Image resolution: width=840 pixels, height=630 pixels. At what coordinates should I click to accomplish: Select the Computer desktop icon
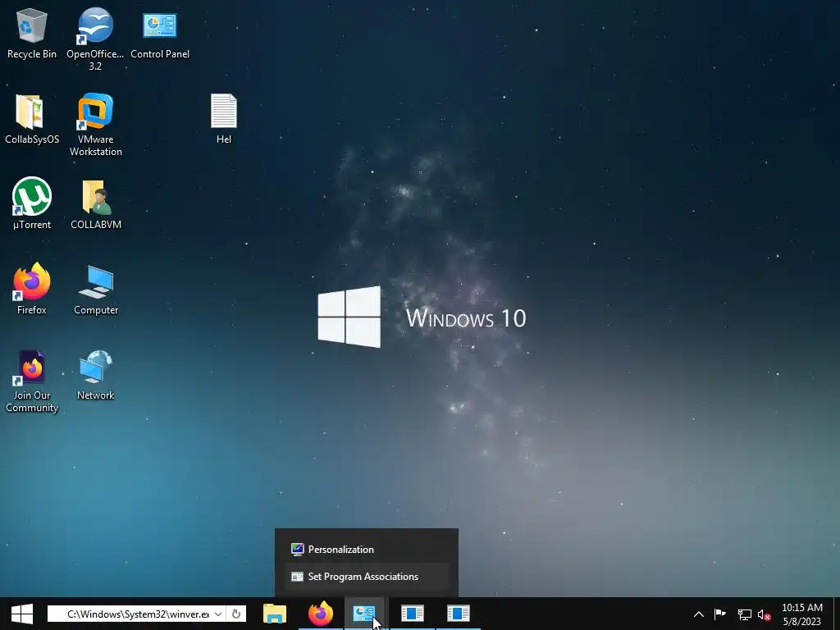tap(96, 290)
